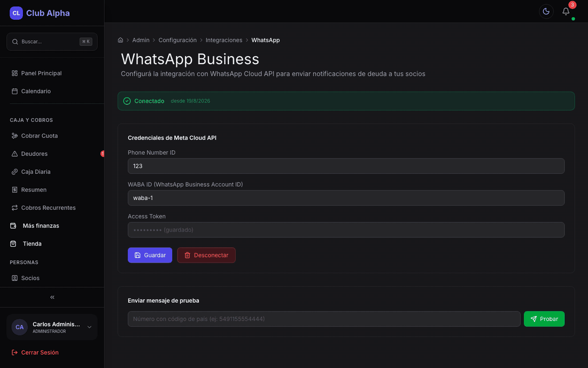Click the ⌘K shortcut badge
This screenshot has width=588, height=368.
point(86,42)
